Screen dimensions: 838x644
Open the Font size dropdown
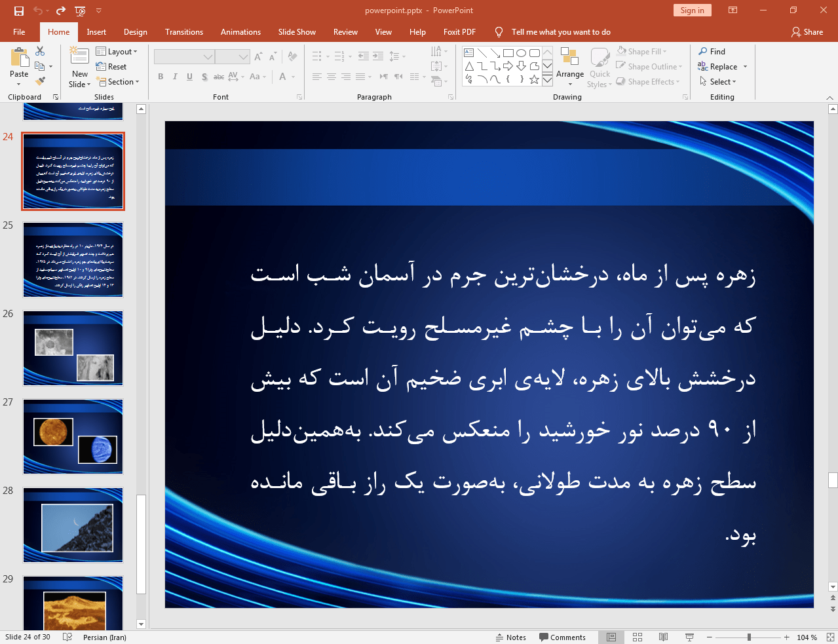point(243,57)
